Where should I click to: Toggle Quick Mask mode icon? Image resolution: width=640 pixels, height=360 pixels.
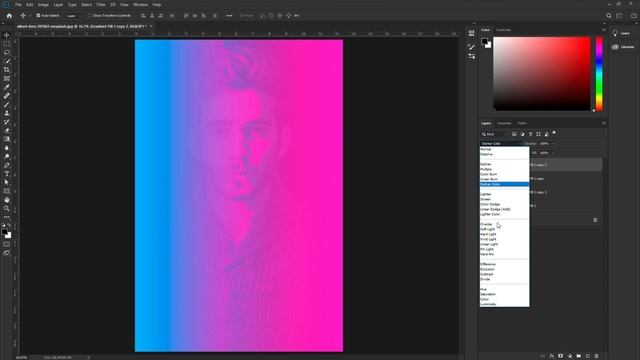[7, 244]
